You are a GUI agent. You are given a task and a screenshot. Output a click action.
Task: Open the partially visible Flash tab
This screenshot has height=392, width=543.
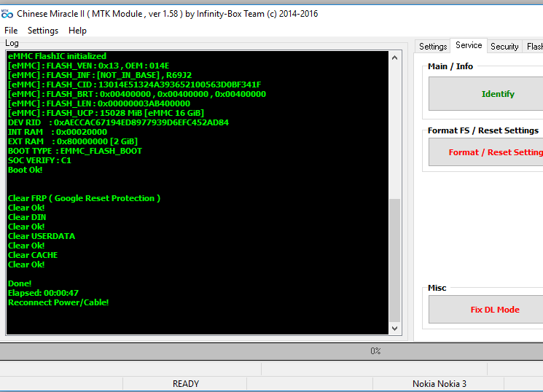click(x=534, y=47)
